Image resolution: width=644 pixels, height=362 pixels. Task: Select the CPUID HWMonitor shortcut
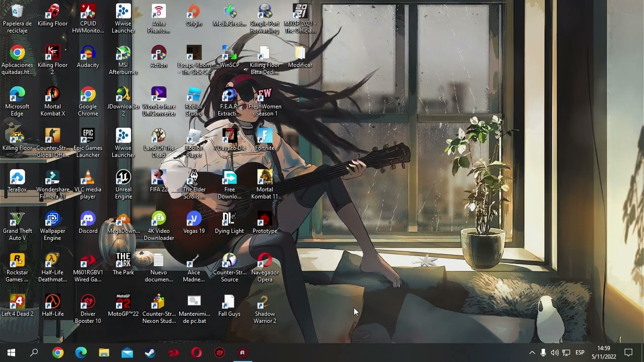tap(88, 19)
